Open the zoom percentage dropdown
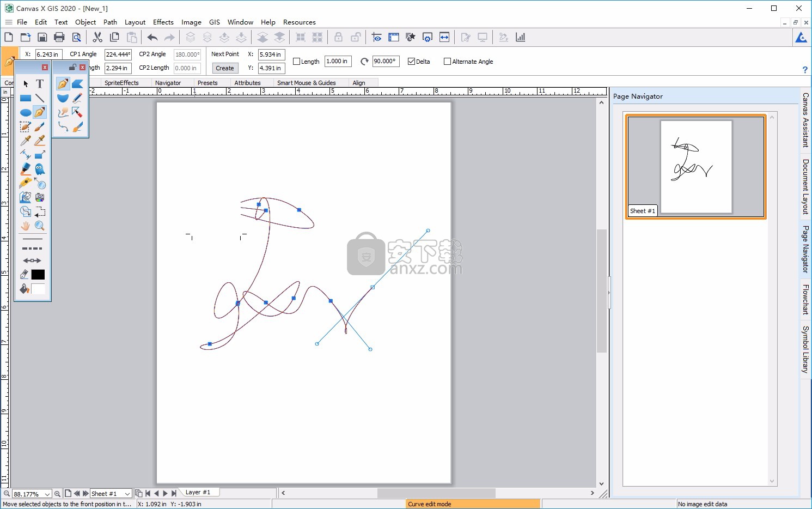 click(47, 494)
